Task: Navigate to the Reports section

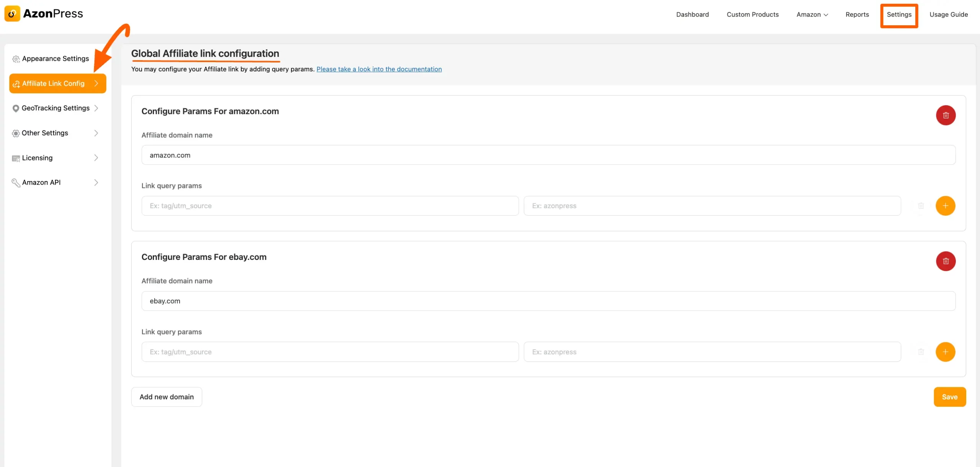Action: pyautogui.click(x=857, y=14)
